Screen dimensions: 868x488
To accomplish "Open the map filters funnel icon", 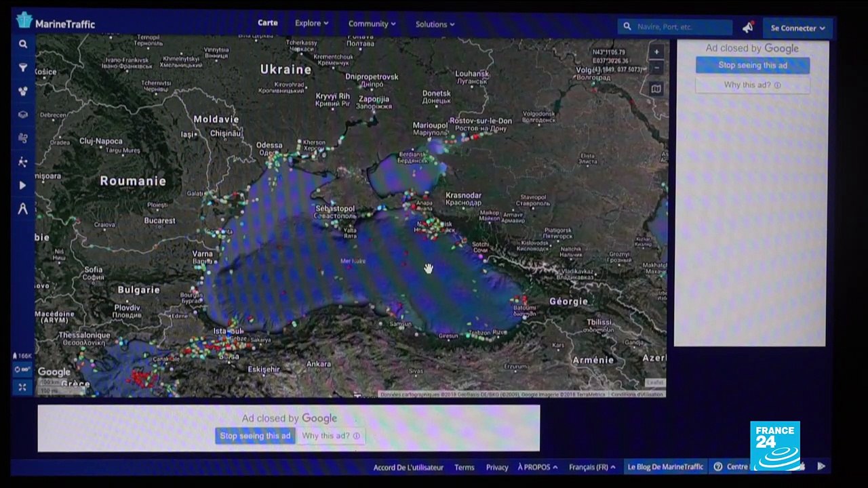I will click(x=23, y=68).
